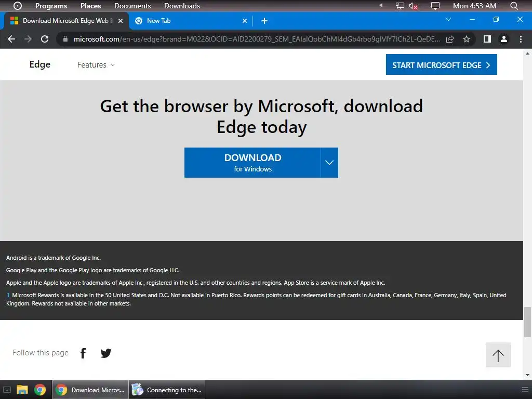Click START MICROSOFT EDGE button
532x399 pixels.
click(442, 64)
